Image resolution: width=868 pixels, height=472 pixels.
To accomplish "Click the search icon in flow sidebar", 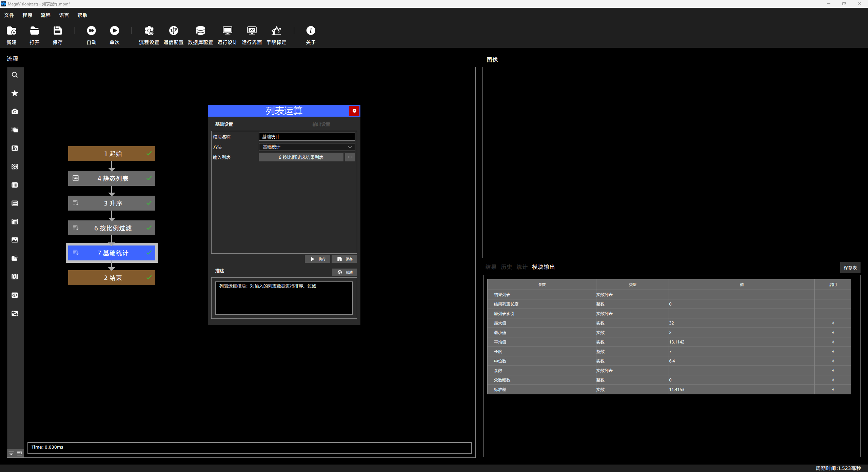I will tap(15, 75).
